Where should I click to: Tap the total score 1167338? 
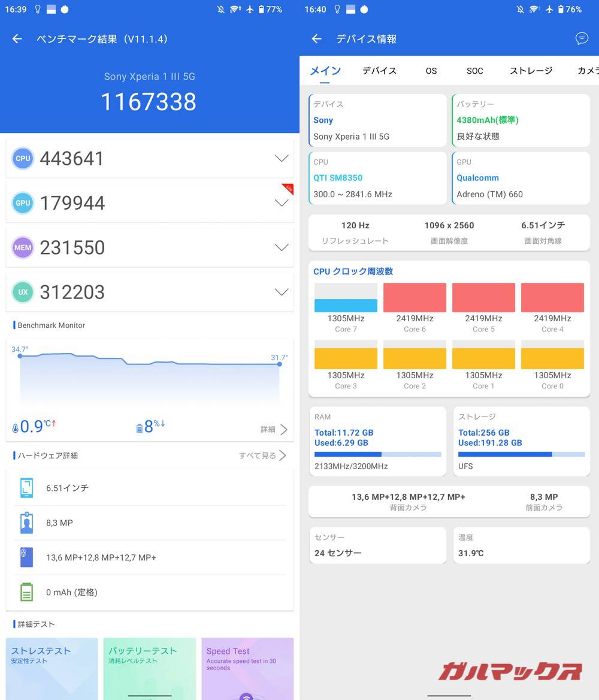(149, 102)
